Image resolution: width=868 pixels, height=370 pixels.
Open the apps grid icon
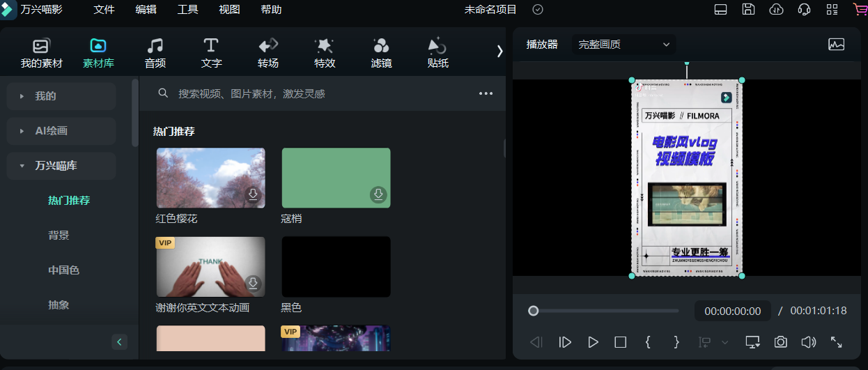832,10
